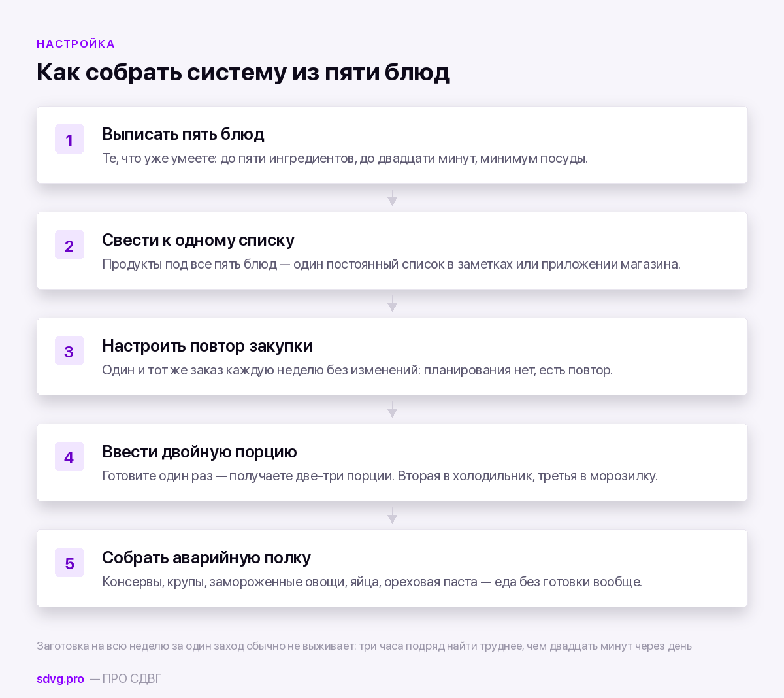Open the sdvg.pro link
The height and width of the screenshot is (698, 784).
click(x=60, y=679)
